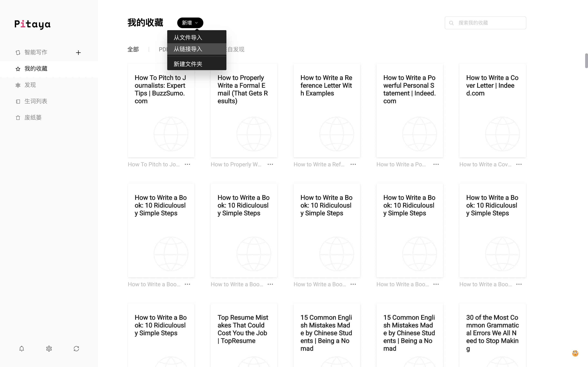Select the 全部 tab filter
The image size is (588, 367).
click(x=133, y=50)
